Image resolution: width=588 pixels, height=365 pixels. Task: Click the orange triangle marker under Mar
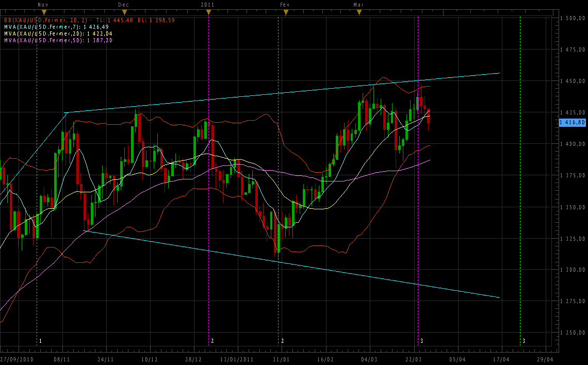point(358,12)
